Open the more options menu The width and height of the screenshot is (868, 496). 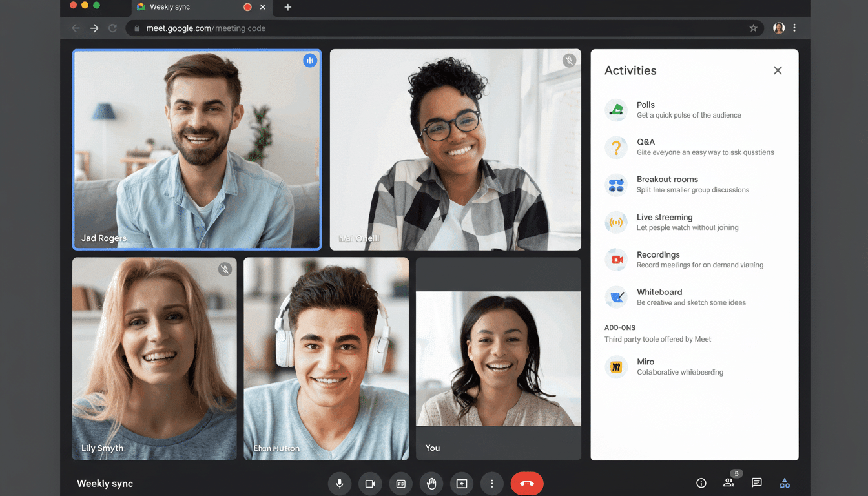[491, 483]
